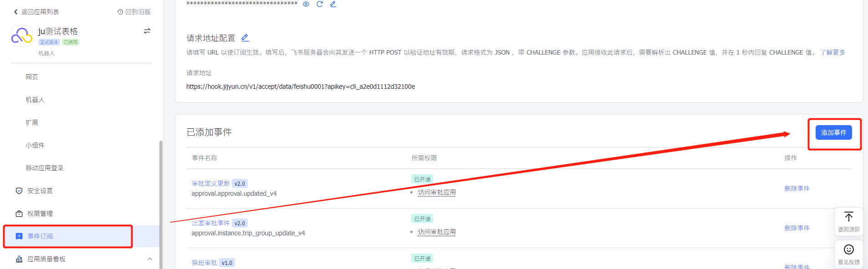Go back to 返回应用列表
The image size is (868, 269).
[x=36, y=12]
